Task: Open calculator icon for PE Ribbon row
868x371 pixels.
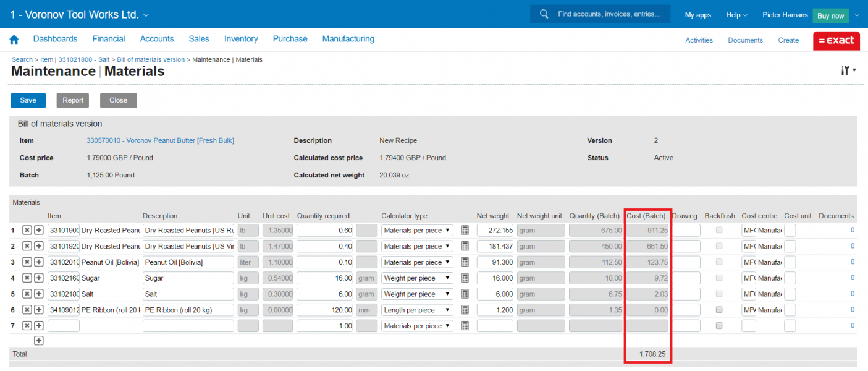Action: coord(465,310)
